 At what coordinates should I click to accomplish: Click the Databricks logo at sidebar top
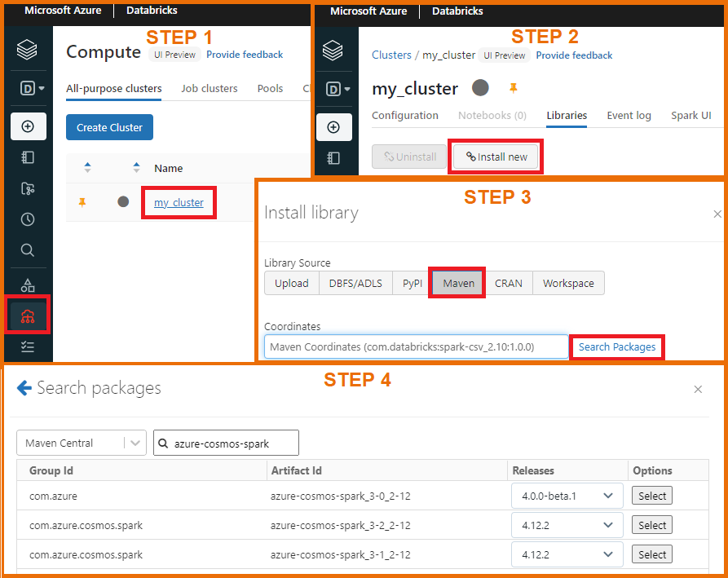coord(28,49)
